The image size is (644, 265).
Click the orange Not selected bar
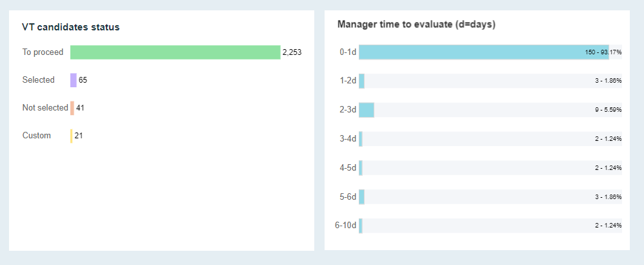72,108
